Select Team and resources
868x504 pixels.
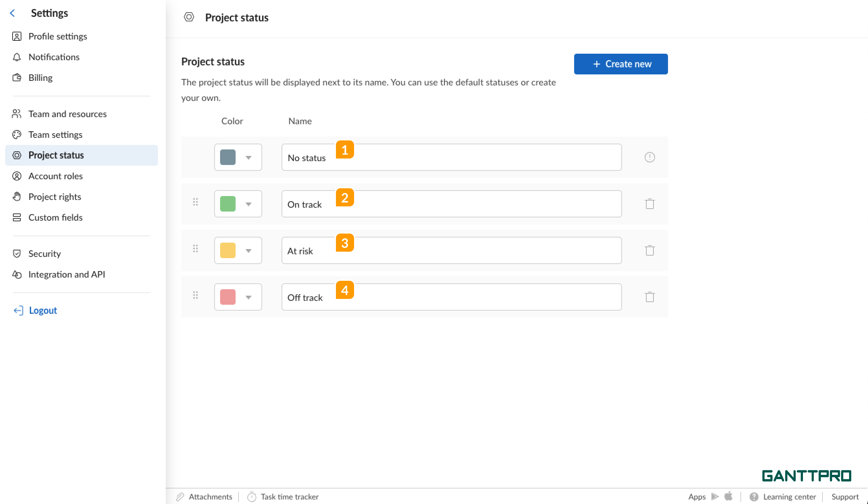67,114
